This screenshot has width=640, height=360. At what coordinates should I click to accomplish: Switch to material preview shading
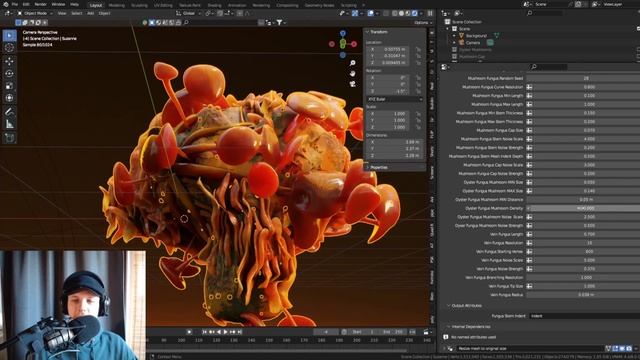coord(408,13)
